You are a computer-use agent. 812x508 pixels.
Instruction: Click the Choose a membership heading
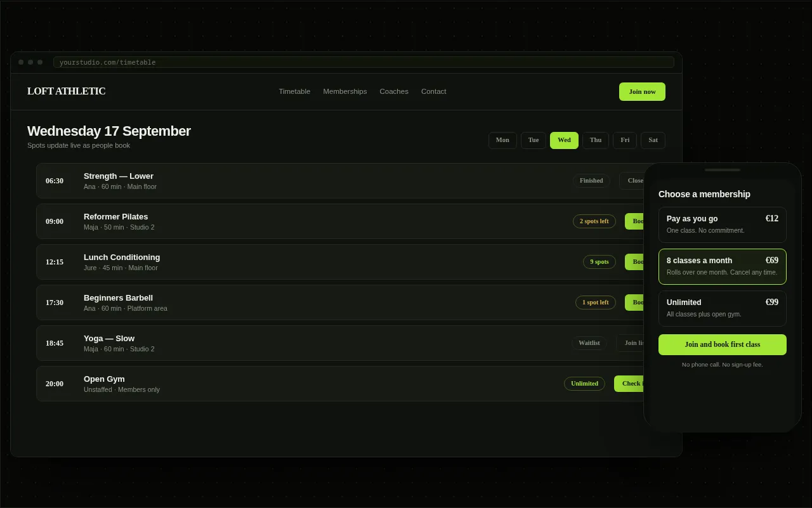tap(704, 194)
